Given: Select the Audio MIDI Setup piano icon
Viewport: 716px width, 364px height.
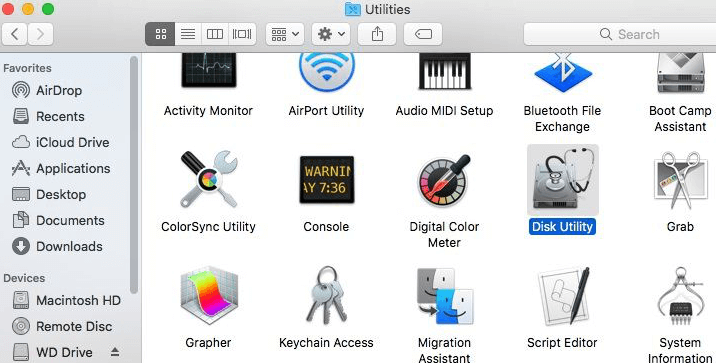Looking at the screenshot, I should 444,71.
